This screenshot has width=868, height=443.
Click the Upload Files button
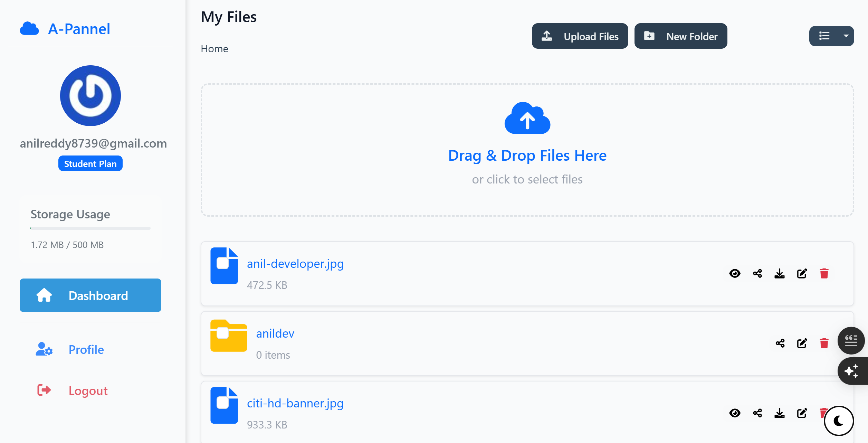tap(580, 36)
